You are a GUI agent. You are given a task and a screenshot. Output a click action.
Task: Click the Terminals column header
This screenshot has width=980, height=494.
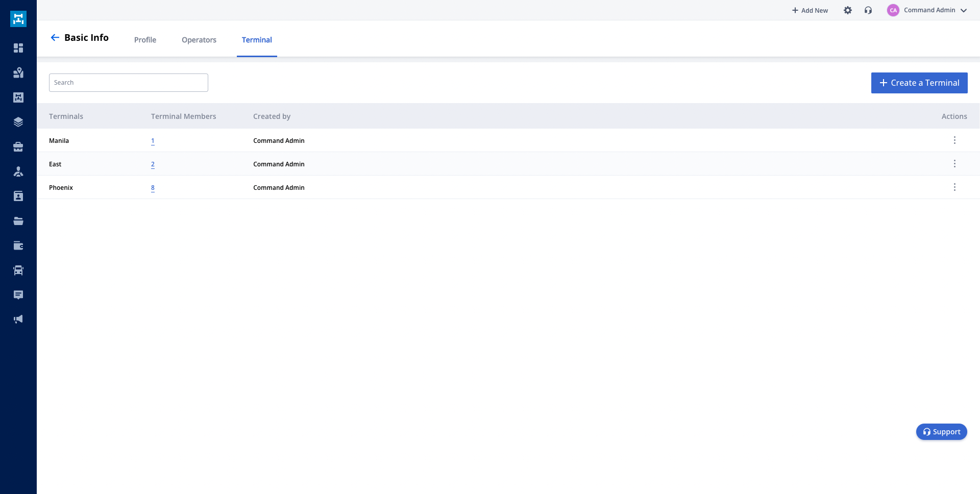click(66, 116)
